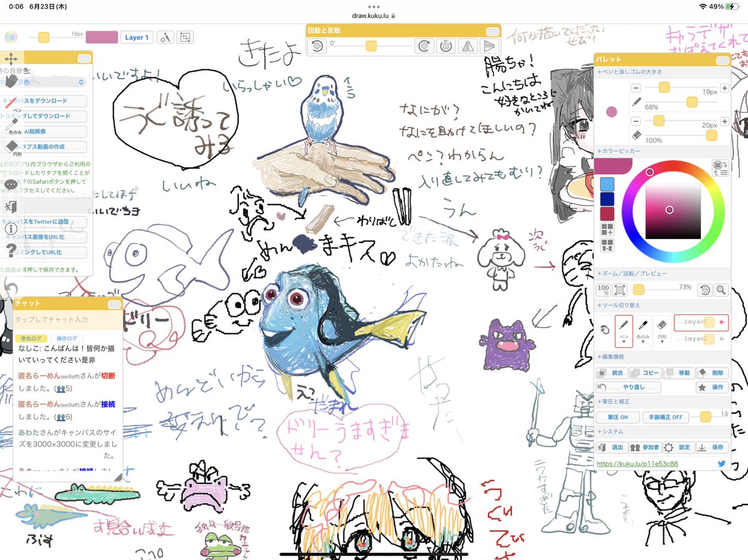Click コピー layer copy button

point(645,373)
